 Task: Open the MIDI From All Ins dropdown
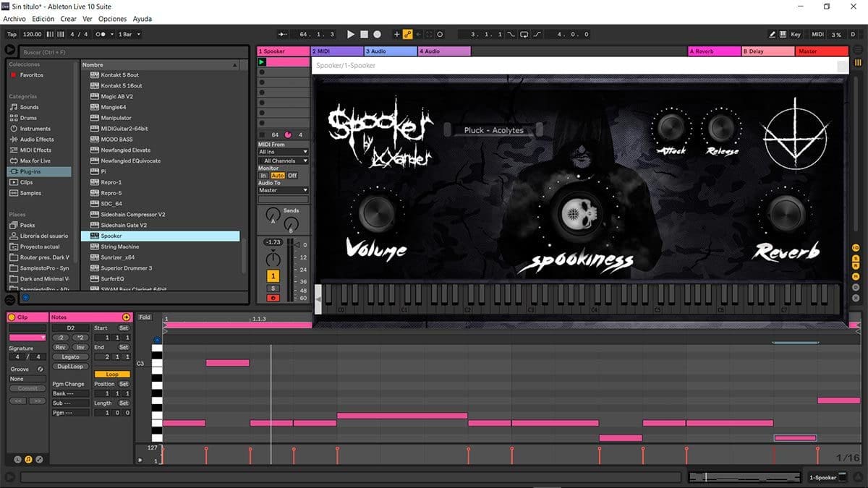[x=284, y=152]
